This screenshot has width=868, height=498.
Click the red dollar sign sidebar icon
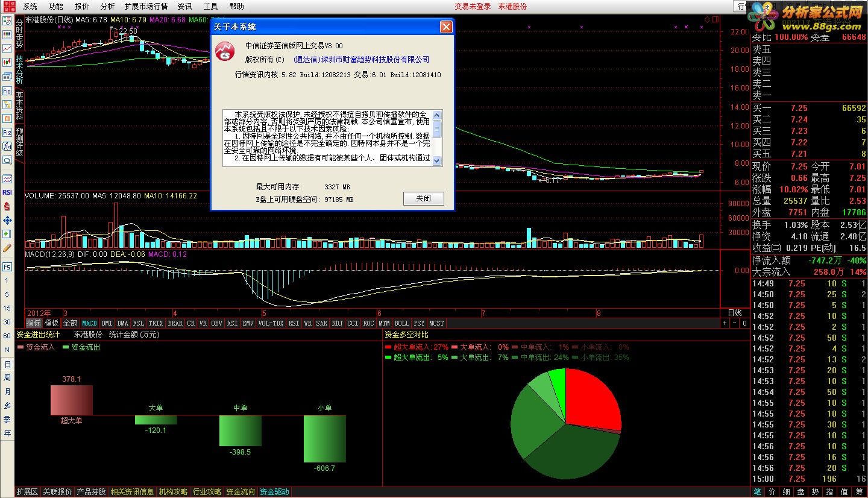pos(7,206)
